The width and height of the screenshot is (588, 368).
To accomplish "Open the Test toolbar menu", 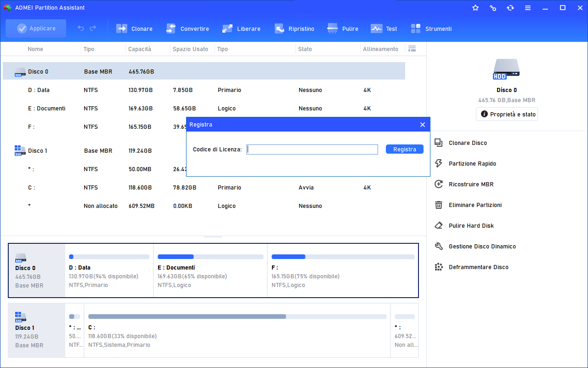I will coord(384,29).
